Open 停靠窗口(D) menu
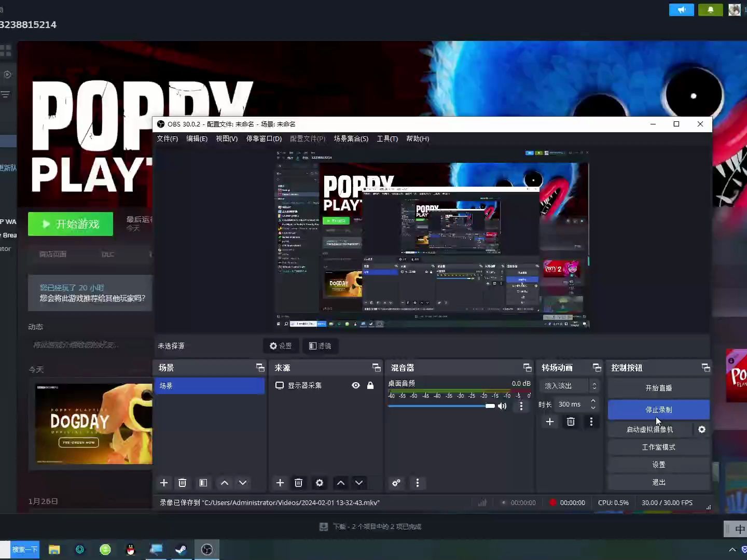The image size is (747, 560). point(264,138)
